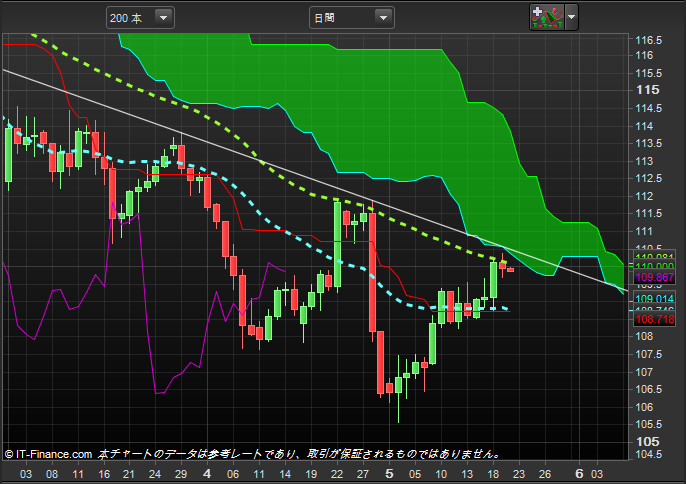Click the month 6 marker on the time axis

coord(579,473)
